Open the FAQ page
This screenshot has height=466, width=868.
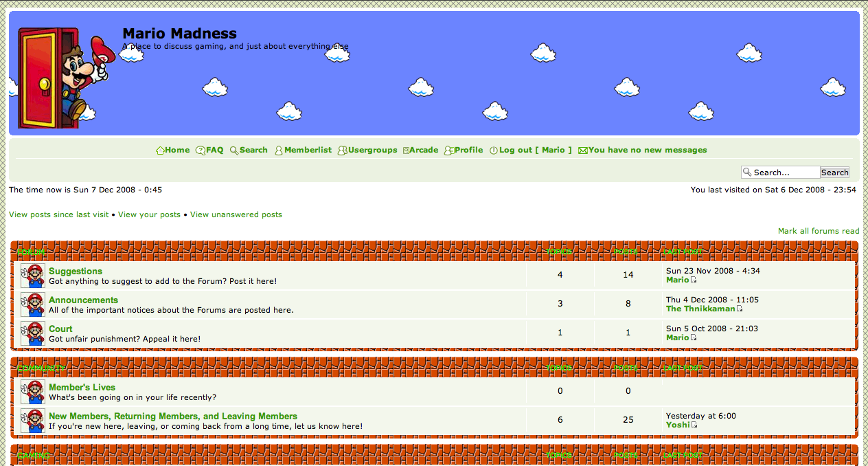pyautogui.click(x=215, y=150)
